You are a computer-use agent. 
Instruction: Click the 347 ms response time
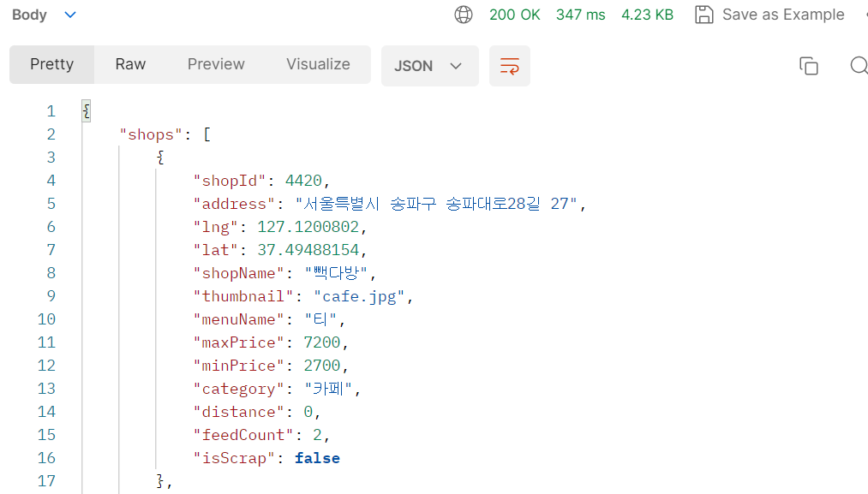pos(581,15)
